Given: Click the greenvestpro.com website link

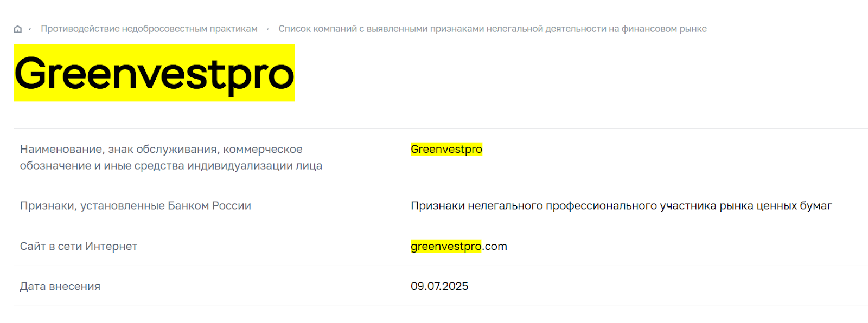Looking at the screenshot, I should point(458,246).
